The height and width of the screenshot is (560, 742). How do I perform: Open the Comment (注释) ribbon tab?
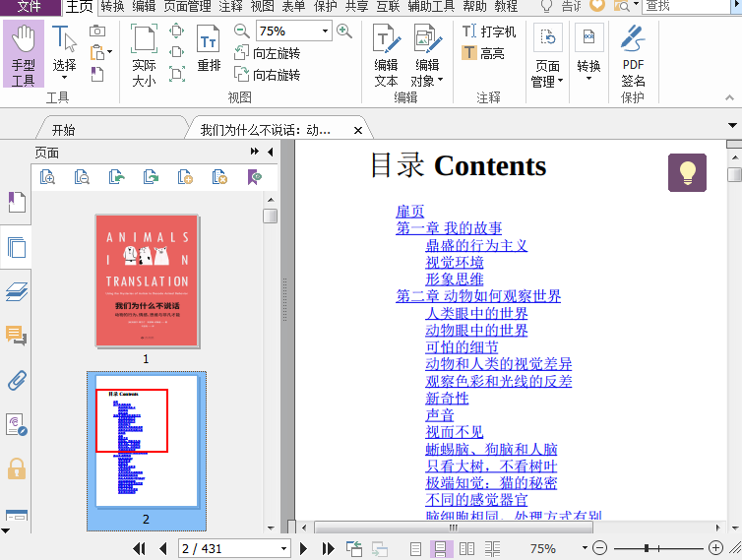pyautogui.click(x=231, y=6)
